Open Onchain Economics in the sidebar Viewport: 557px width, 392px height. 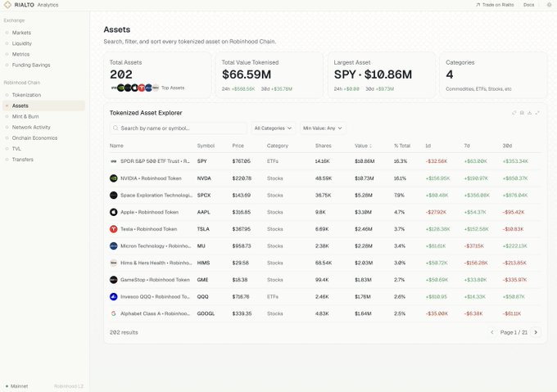click(34, 138)
